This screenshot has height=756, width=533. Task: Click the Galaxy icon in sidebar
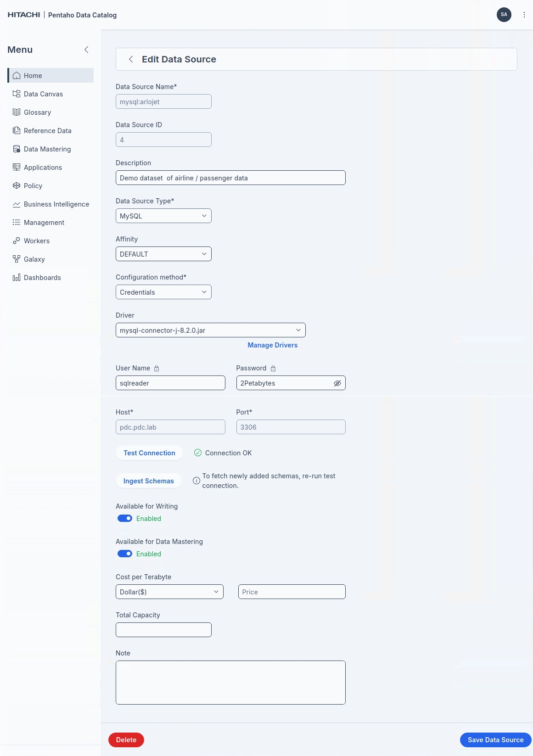tap(17, 259)
